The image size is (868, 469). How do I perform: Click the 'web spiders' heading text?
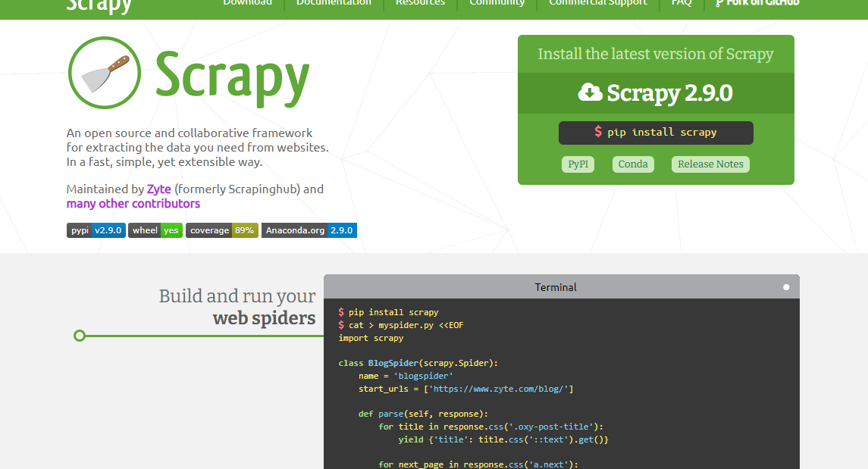point(264,318)
